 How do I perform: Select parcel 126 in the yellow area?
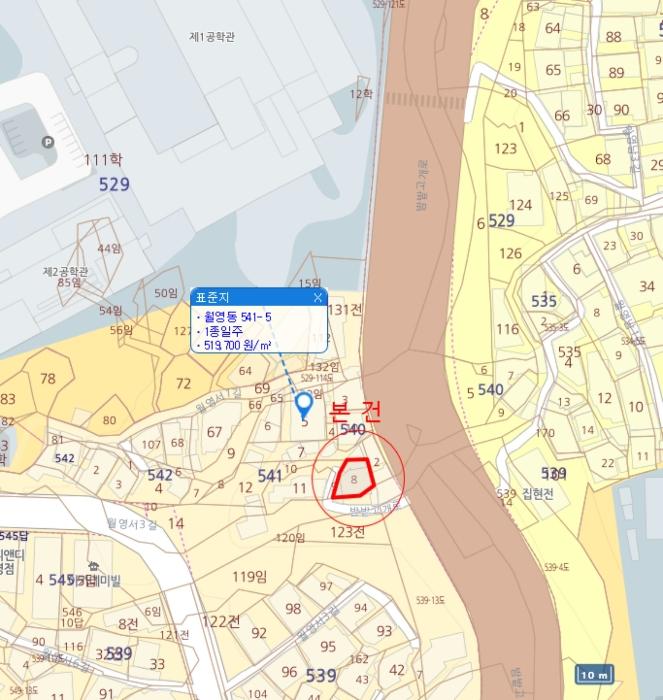510,254
